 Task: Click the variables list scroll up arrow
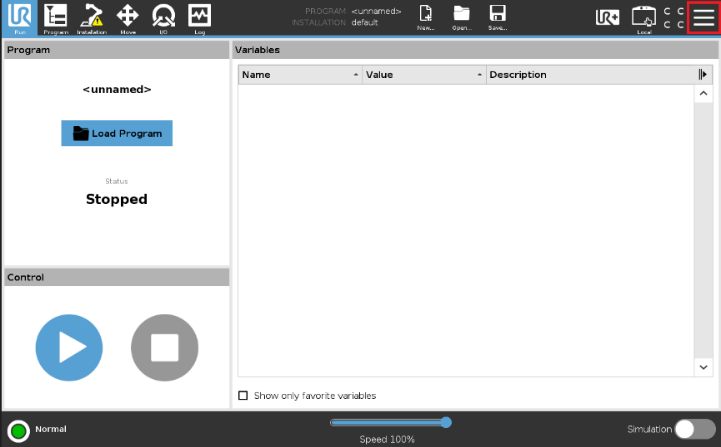[703, 94]
